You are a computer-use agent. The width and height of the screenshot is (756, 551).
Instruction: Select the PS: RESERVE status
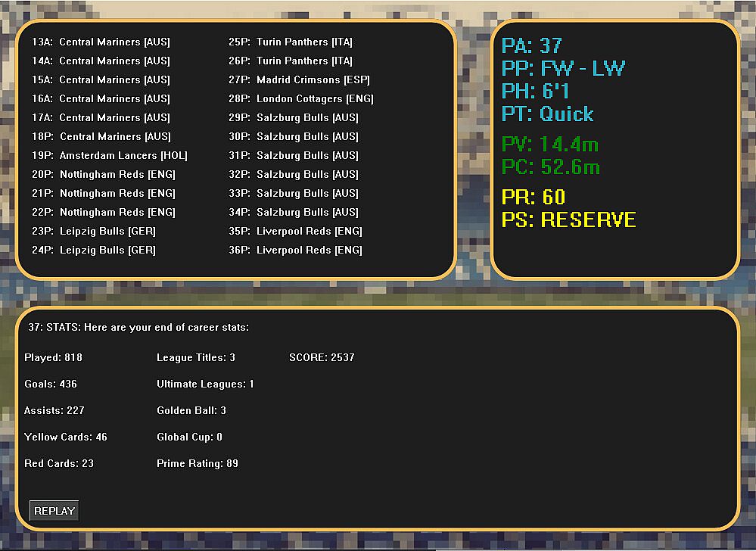568,220
